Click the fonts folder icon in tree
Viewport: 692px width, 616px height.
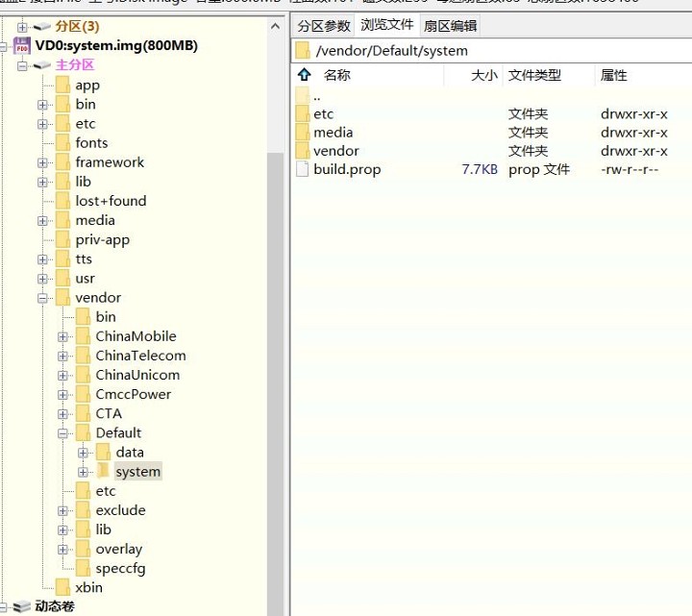pos(62,143)
